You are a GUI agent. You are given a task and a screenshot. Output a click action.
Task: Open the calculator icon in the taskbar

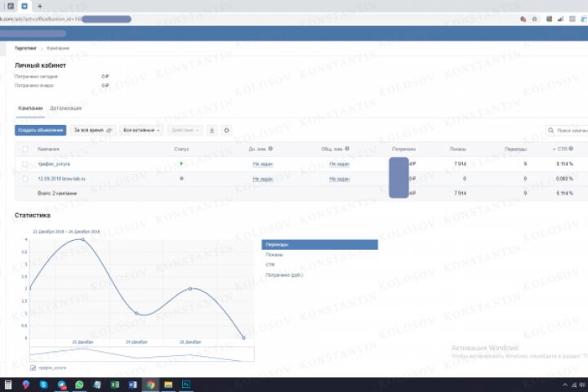(x=8, y=385)
